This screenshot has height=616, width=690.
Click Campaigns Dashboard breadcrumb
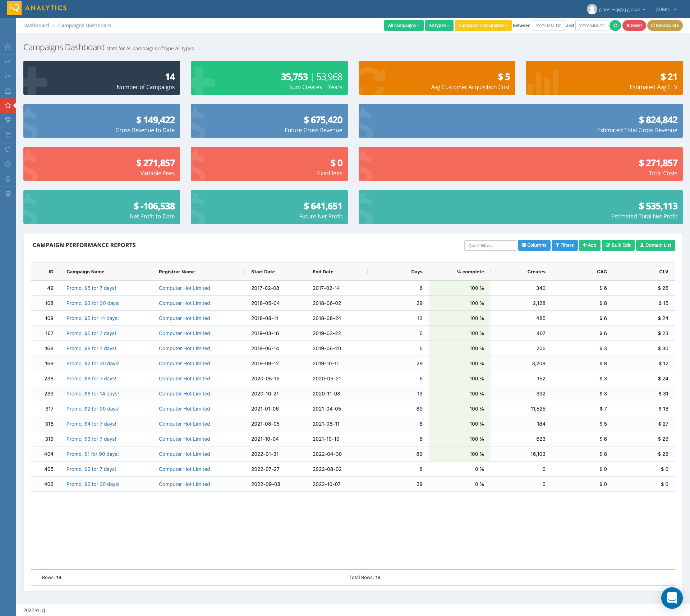[85, 26]
